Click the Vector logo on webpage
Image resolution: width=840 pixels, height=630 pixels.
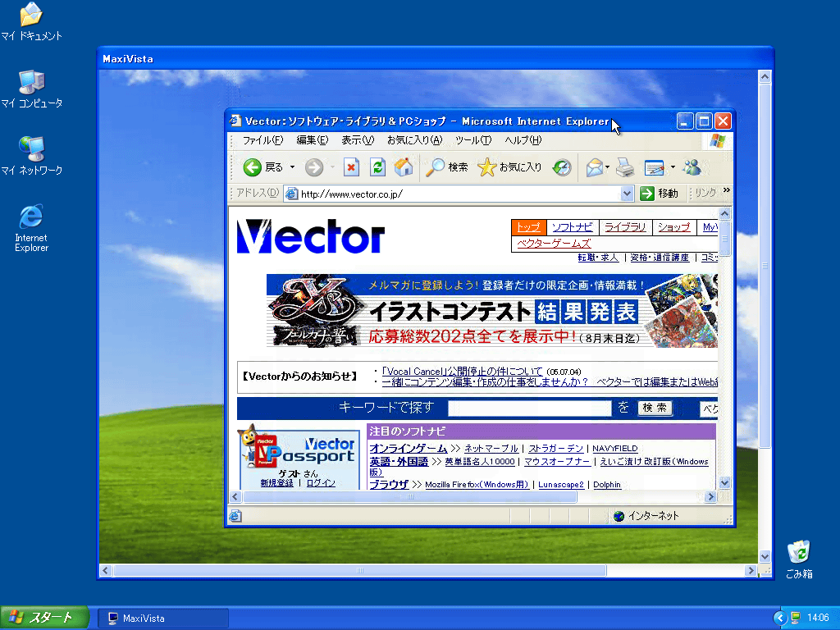[x=311, y=236]
